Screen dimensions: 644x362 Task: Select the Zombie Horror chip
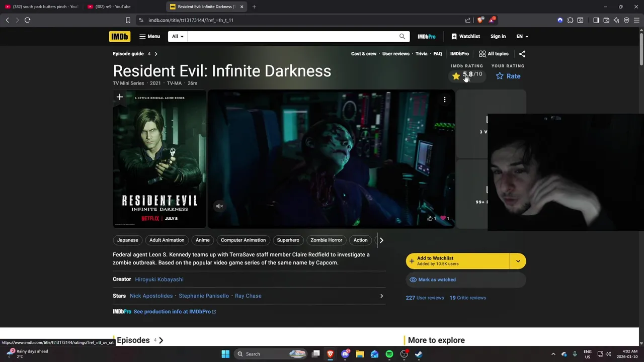pos(326,240)
